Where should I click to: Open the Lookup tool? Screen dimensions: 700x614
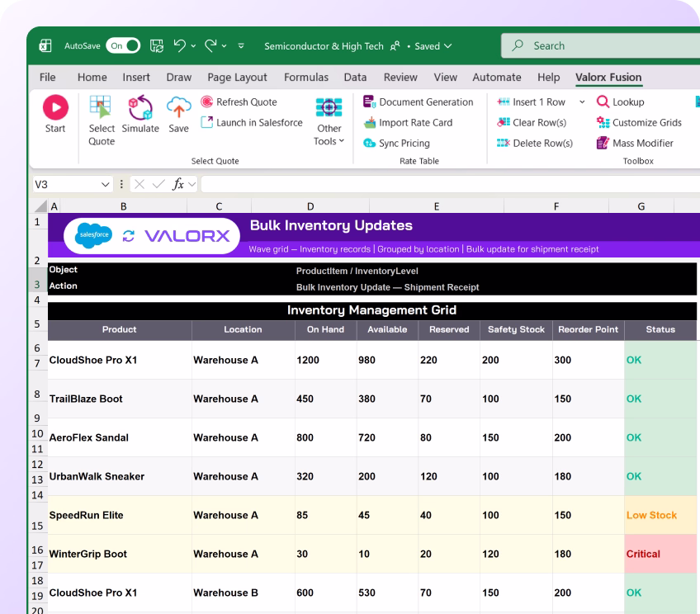coord(621,102)
